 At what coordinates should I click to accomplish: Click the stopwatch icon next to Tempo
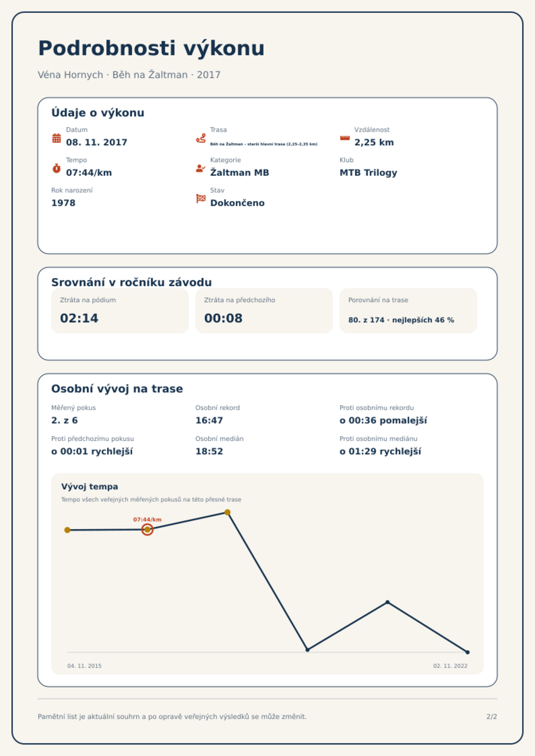click(x=57, y=168)
